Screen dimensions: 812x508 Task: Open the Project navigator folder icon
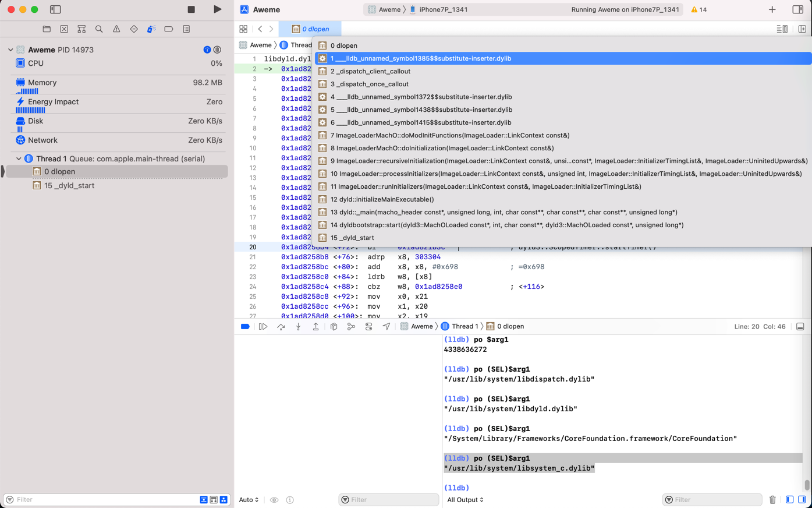coord(47,29)
